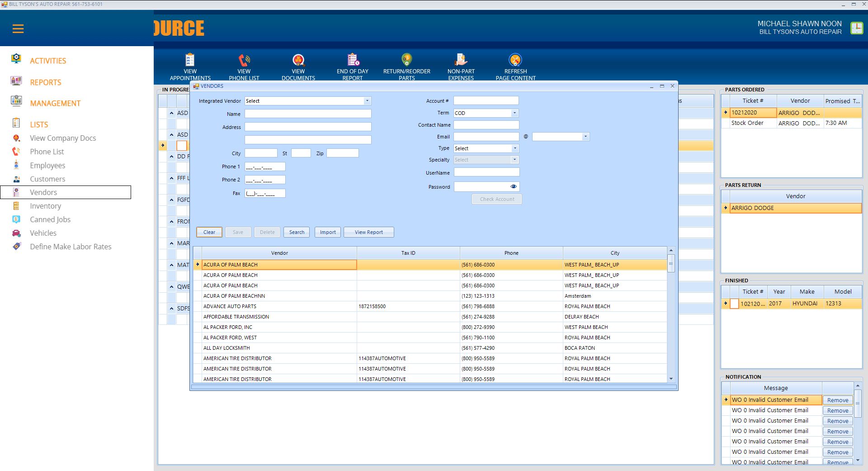Open the vendor Type dropdown

(x=514, y=148)
